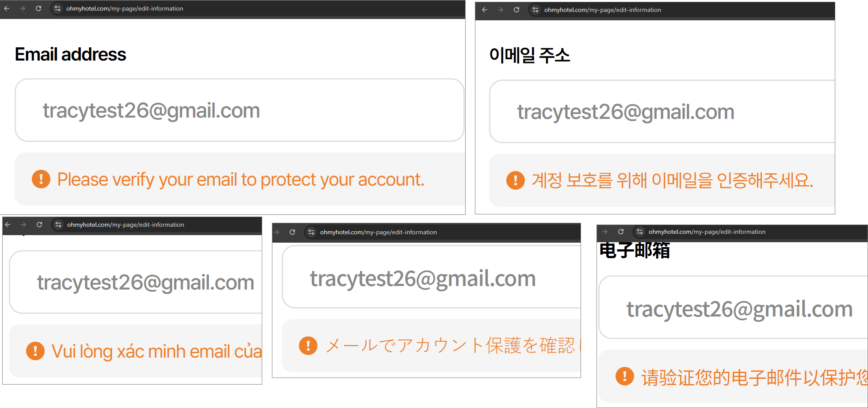The image size is (868, 408).
Task: View site information in the Chinese window
Action: pos(640,232)
